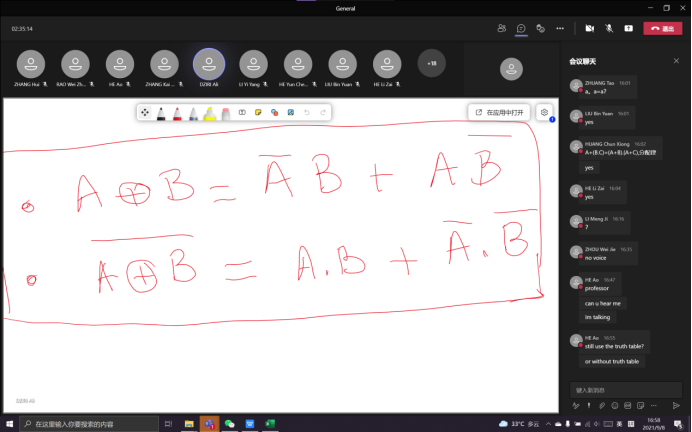Open whiteboard settings gear

pos(545,113)
